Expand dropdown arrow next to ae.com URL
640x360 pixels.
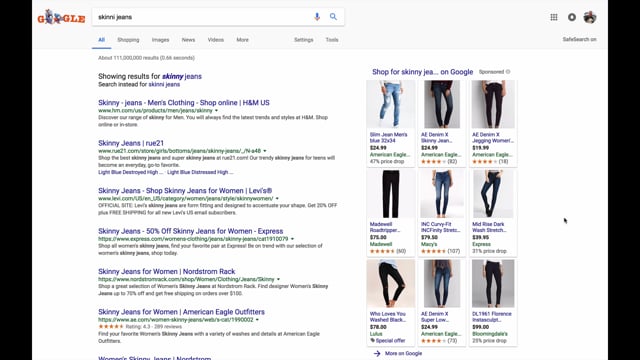[x=257, y=320]
